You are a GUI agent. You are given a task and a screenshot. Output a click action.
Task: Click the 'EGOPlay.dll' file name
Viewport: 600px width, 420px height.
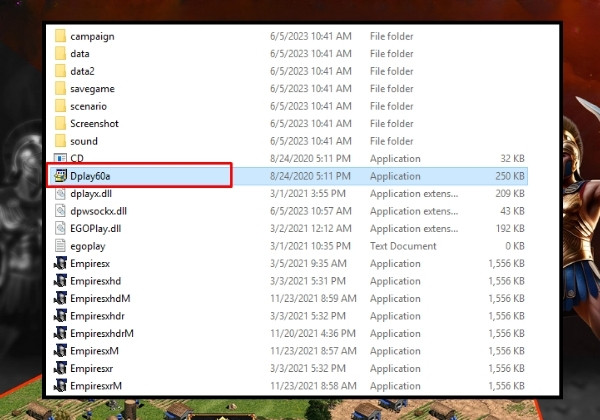point(96,229)
